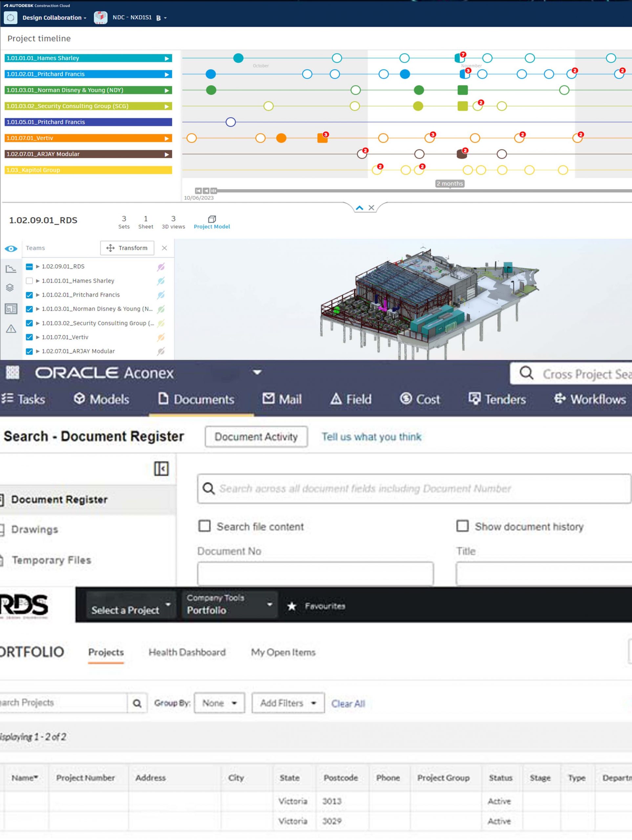Click the issues warning icon in viewer sidebar
The width and height of the screenshot is (632, 840).
coord(12,330)
